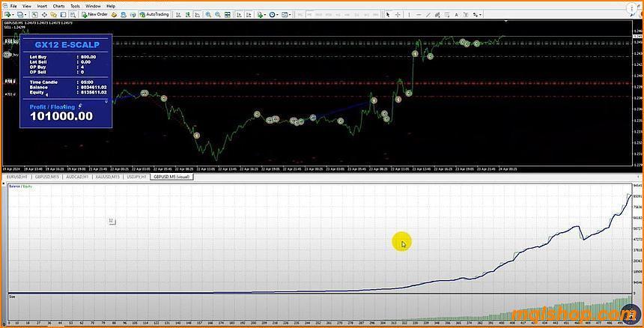Select the Horizontal Line drawing tool

(419, 14)
